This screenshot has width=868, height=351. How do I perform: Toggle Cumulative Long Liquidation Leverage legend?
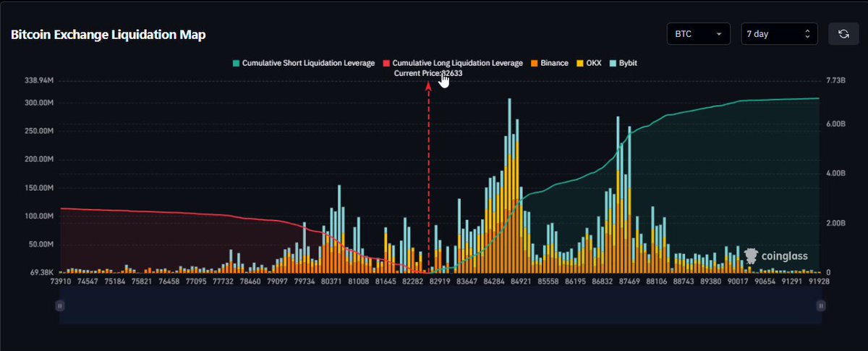452,63
